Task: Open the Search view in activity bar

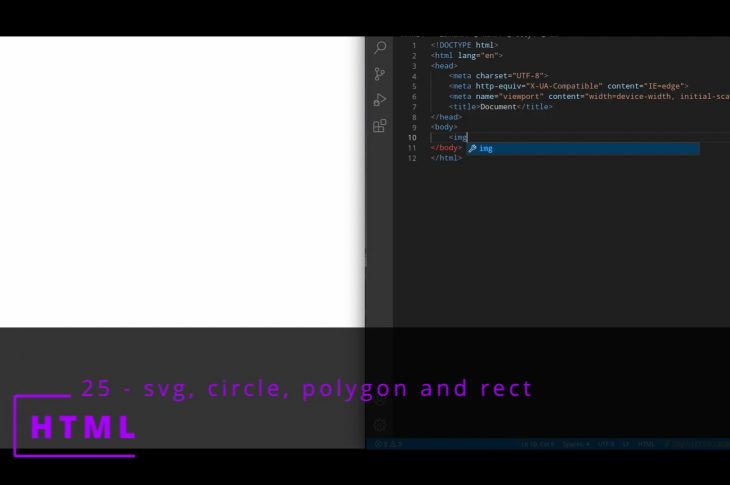Action: coord(380,48)
